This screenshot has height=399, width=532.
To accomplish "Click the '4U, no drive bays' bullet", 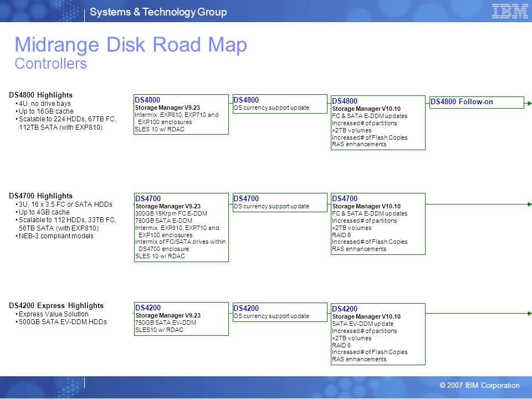I will 45,104.
